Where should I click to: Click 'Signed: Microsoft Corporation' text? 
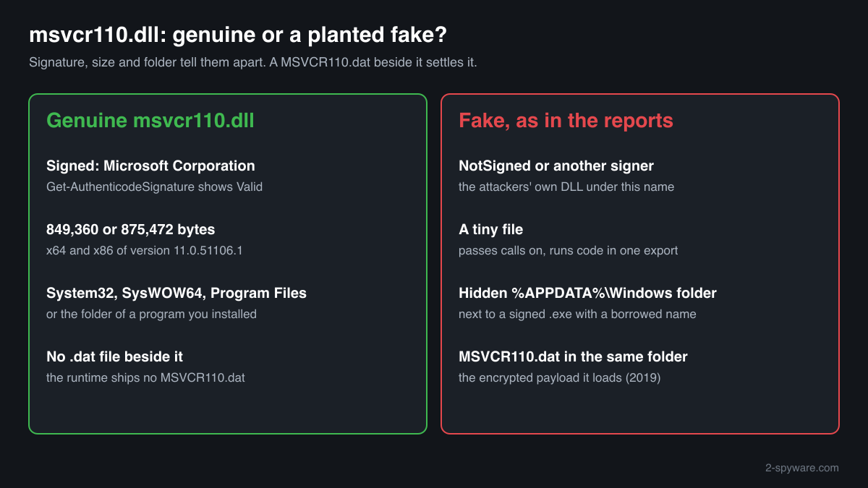150,166
